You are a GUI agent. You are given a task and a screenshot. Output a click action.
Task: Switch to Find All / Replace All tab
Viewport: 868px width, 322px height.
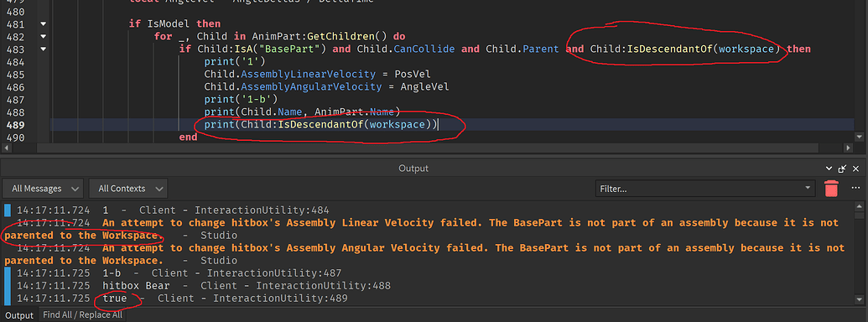click(82, 315)
